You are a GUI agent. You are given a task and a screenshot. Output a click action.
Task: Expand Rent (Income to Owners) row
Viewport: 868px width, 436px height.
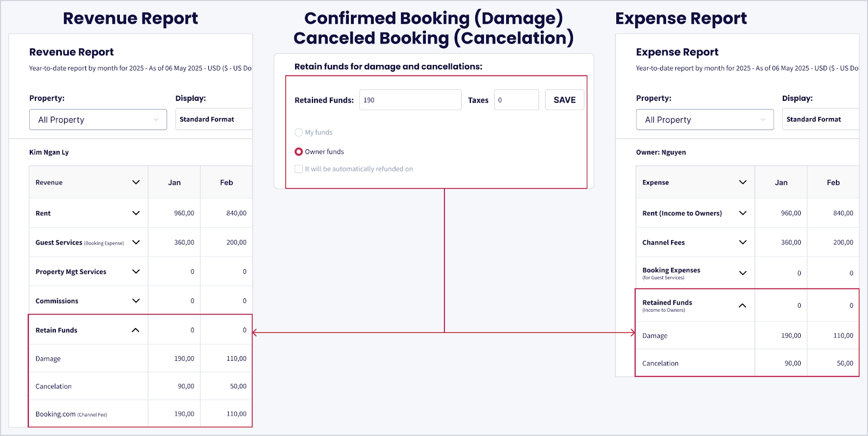coord(743,213)
